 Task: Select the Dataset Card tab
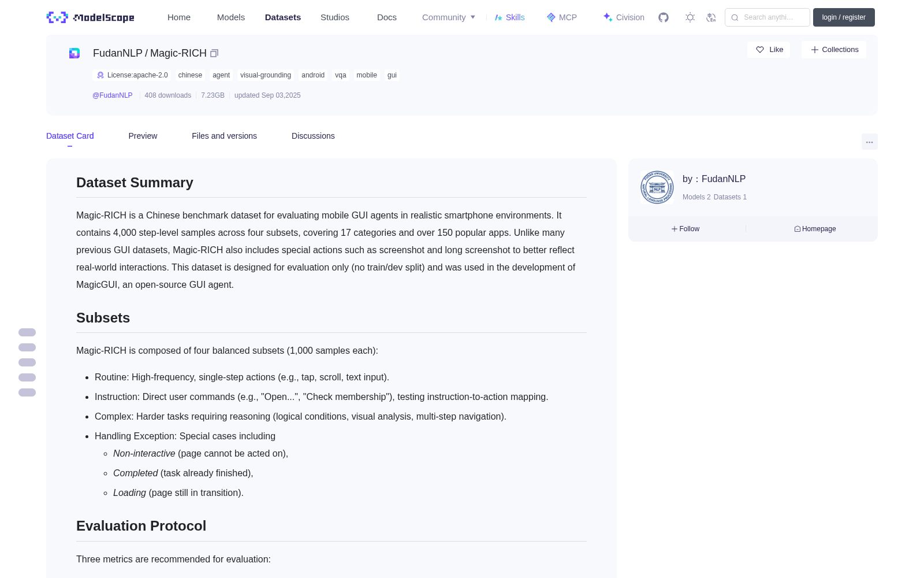[x=70, y=136]
